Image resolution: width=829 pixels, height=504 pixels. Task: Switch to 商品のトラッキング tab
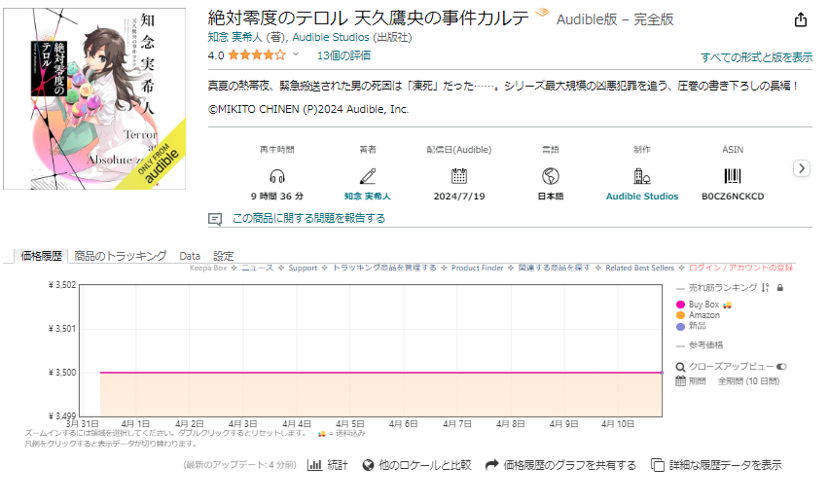121,256
